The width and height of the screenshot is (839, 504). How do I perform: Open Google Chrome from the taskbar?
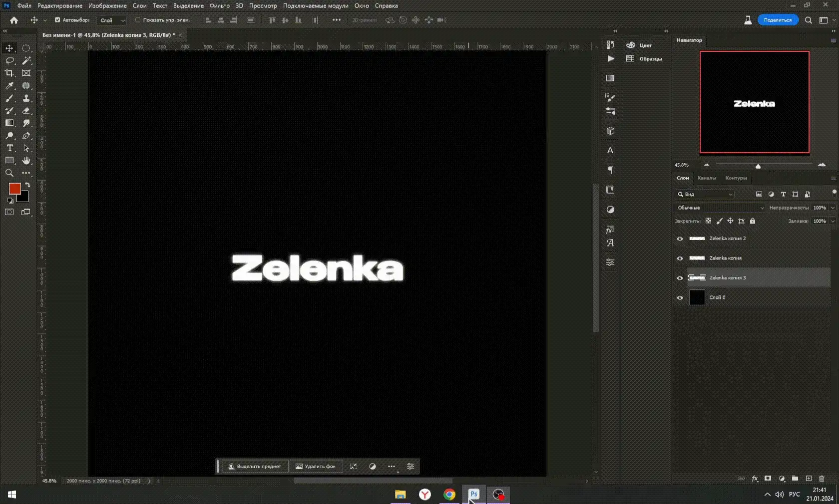tap(449, 495)
